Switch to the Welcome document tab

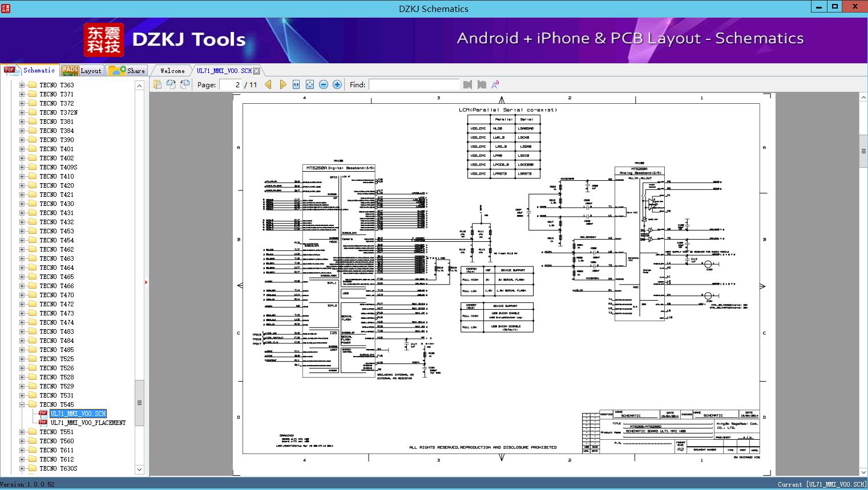pyautogui.click(x=172, y=71)
